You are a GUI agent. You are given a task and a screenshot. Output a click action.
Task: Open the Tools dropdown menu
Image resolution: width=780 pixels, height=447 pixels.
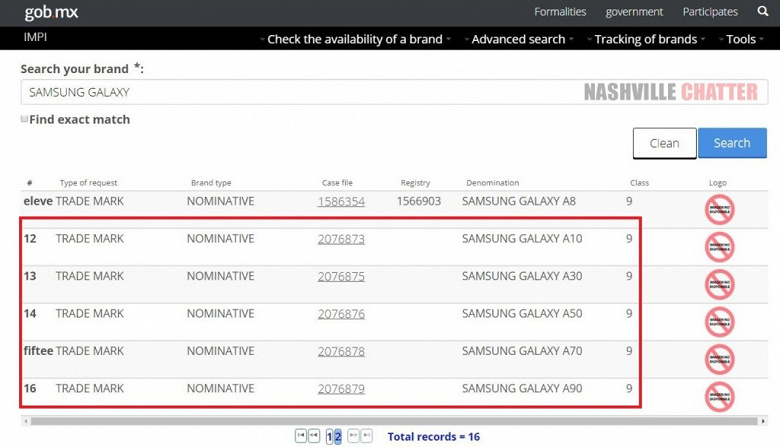pos(744,40)
